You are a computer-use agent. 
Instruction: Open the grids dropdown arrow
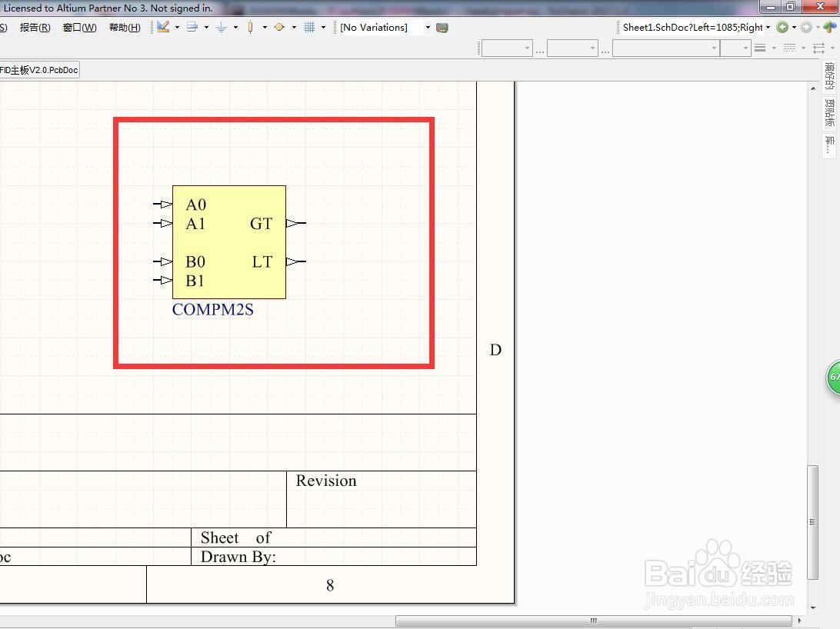click(x=323, y=28)
